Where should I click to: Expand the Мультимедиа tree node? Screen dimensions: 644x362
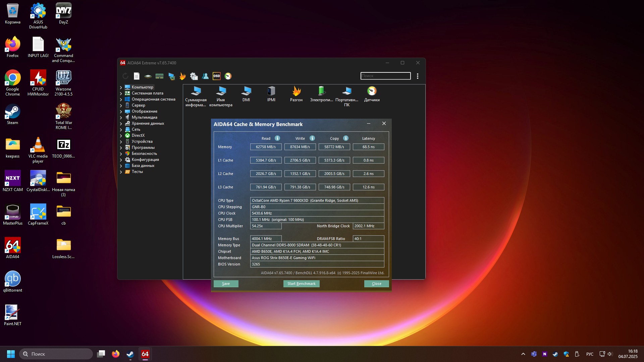(x=121, y=117)
